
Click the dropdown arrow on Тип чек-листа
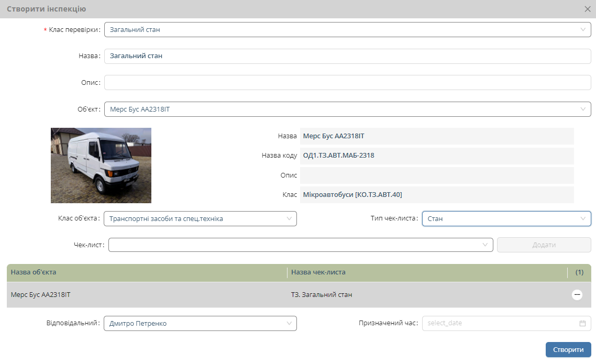(x=583, y=218)
